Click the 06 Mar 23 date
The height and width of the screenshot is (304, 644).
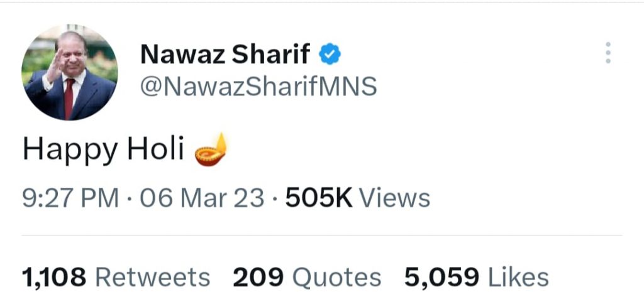pyautogui.click(x=202, y=198)
